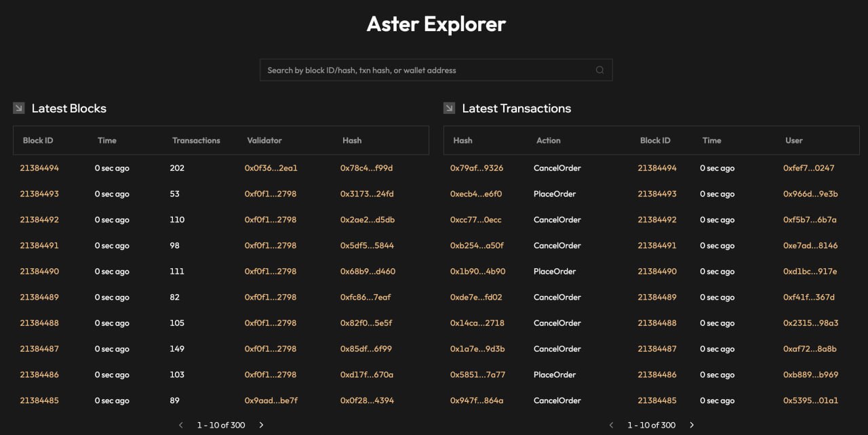Open block hash 0x78c4...f99d
868x435 pixels.
(366, 168)
